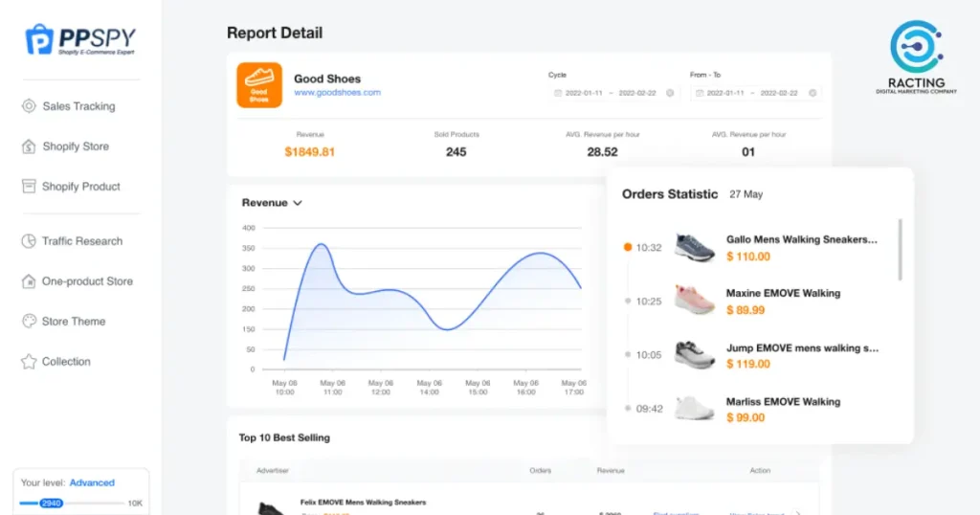Select the 09:42 order timeline marker
The image size is (980, 515).
point(628,409)
